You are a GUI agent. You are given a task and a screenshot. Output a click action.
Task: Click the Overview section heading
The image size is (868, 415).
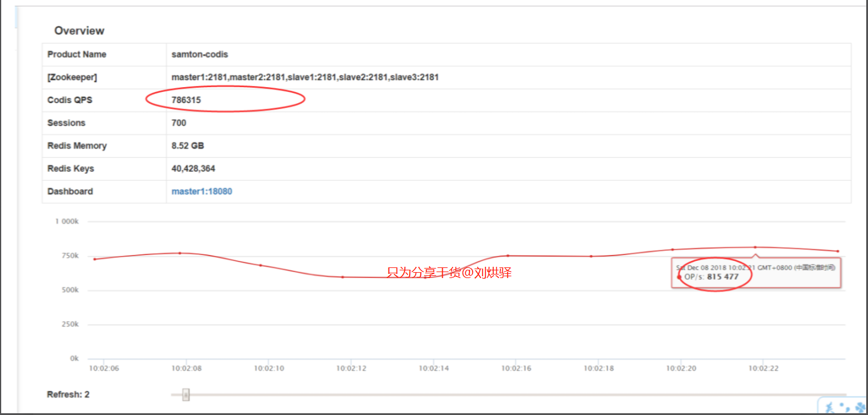tap(79, 31)
